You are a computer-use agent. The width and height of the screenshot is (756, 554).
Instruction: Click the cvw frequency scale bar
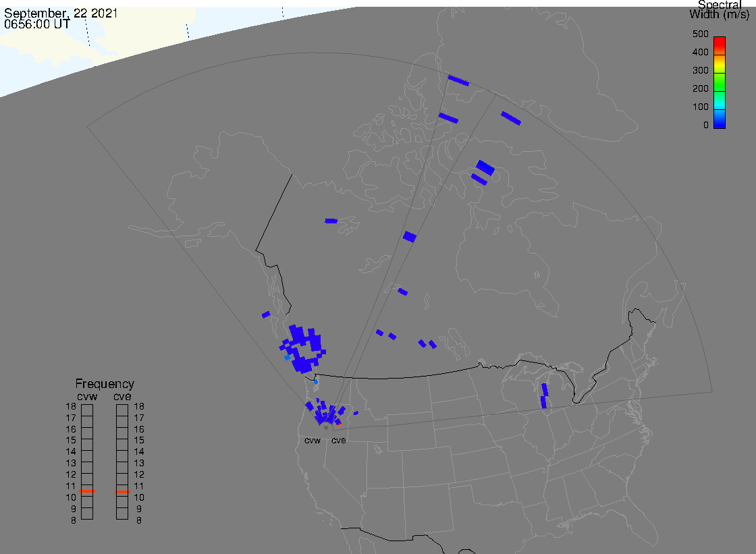[87, 462]
